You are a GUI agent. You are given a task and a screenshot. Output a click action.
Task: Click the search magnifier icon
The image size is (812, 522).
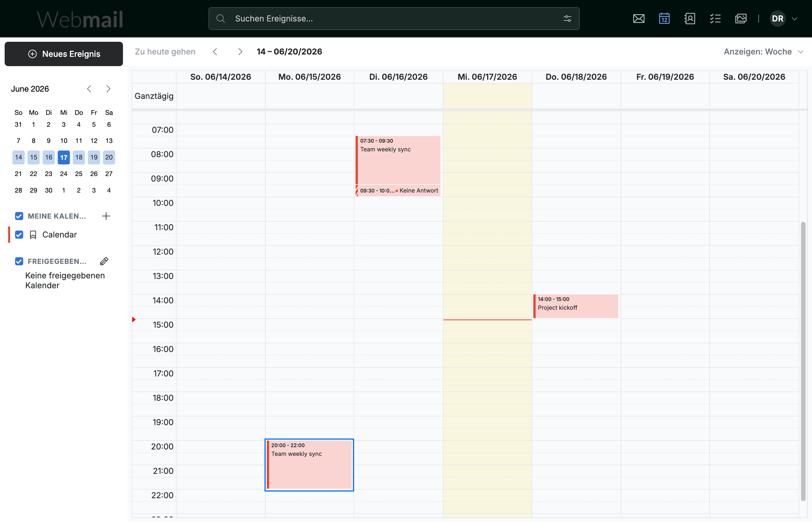coord(221,19)
